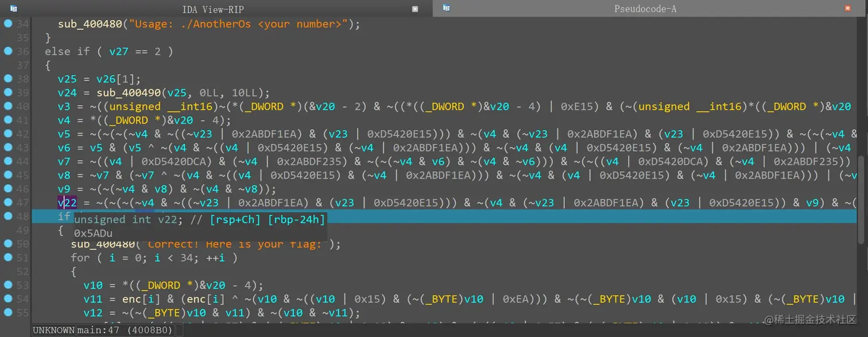Click the blue dot beside line 51
Viewport: 868px width, 337px height.
(7, 258)
